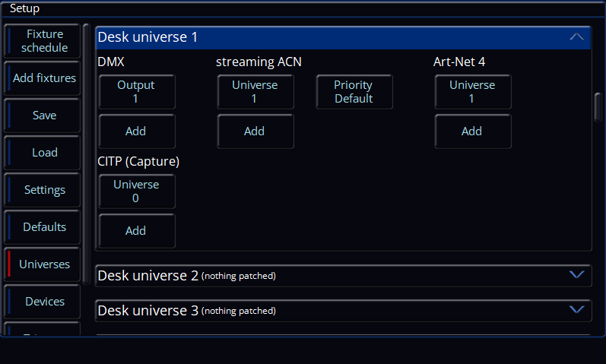Edit the streaming ACN Universe 1 field
The height and width of the screenshot is (364, 606).
click(255, 92)
